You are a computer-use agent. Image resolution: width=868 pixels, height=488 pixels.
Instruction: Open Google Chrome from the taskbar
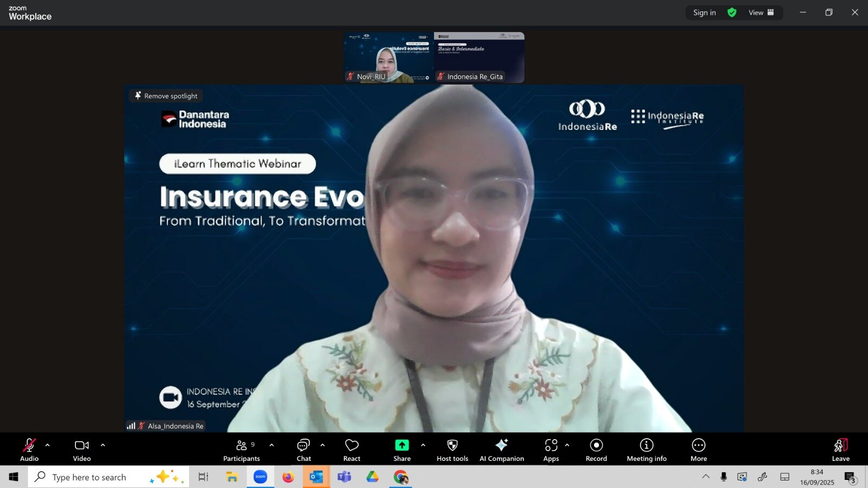pyautogui.click(x=401, y=477)
